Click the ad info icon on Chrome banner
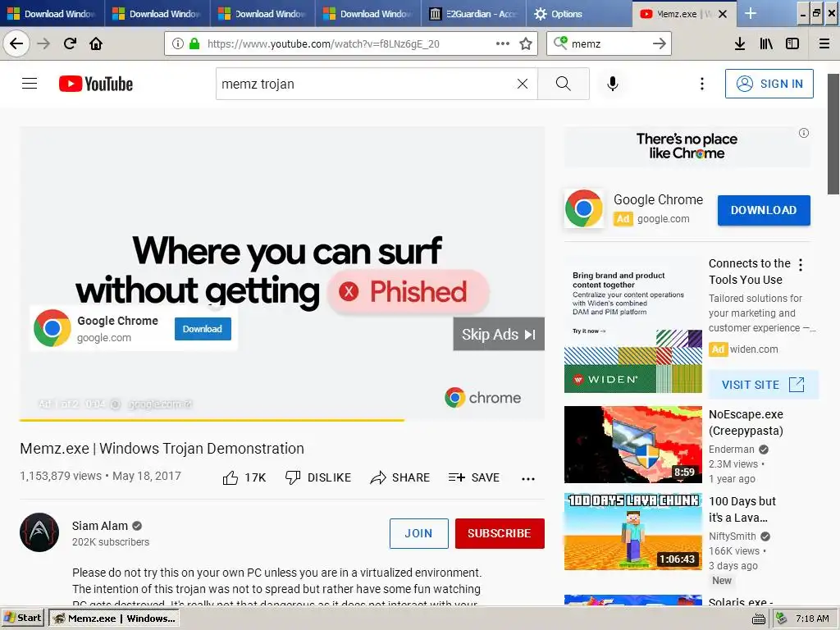The image size is (840, 630). [x=803, y=133]
